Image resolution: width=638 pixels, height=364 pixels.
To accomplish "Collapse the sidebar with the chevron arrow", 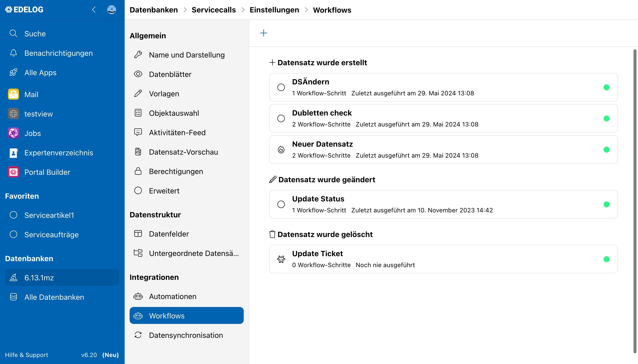I will (x=94, y=10).
